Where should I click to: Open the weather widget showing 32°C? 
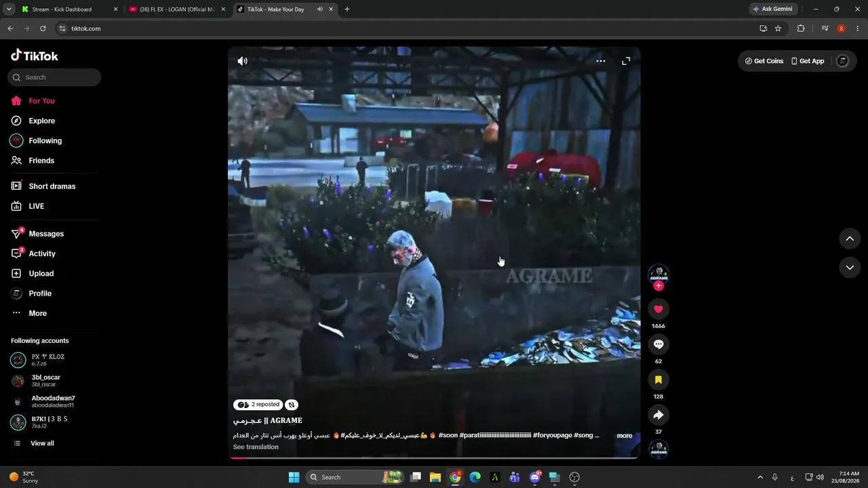pos(24,477)
